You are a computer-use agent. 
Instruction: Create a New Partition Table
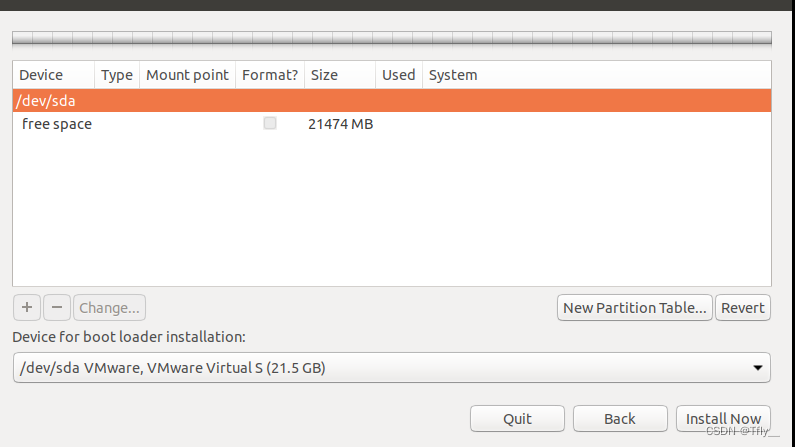[635, 308]
